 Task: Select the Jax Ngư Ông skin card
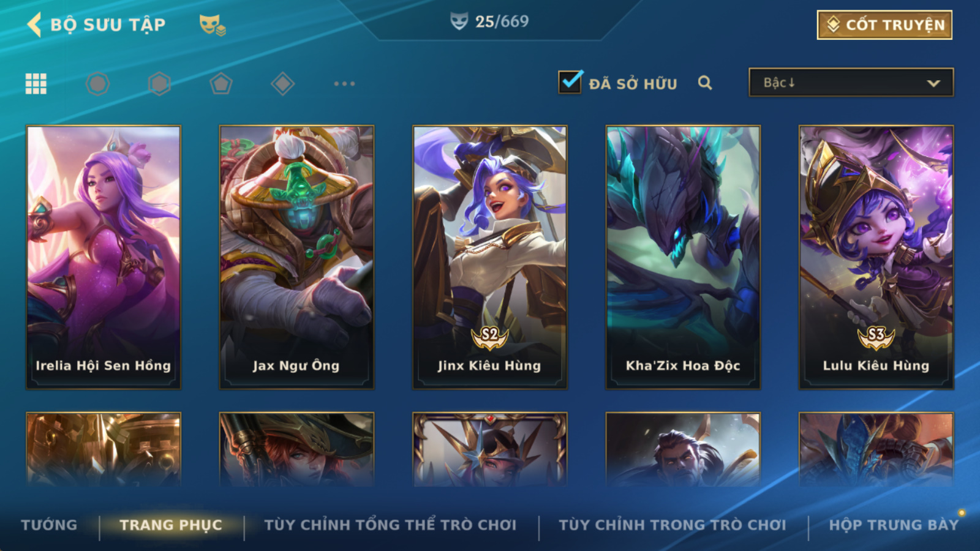(296, 257)
